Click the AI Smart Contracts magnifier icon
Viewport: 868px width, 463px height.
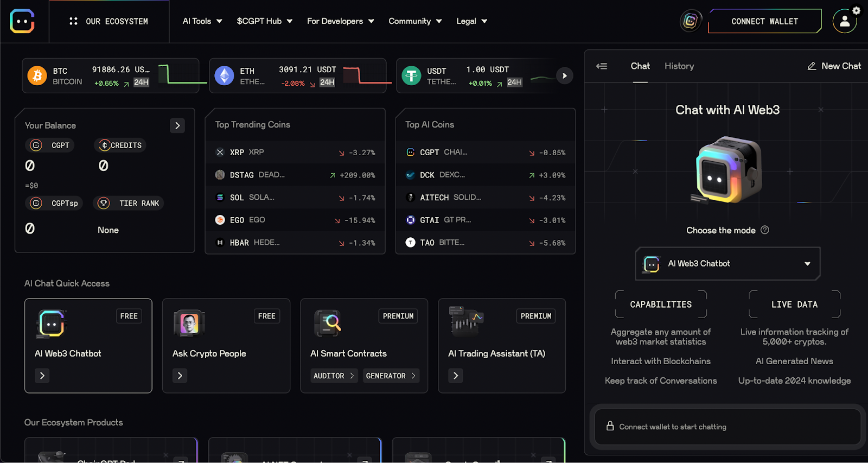(x=327, y=324)
